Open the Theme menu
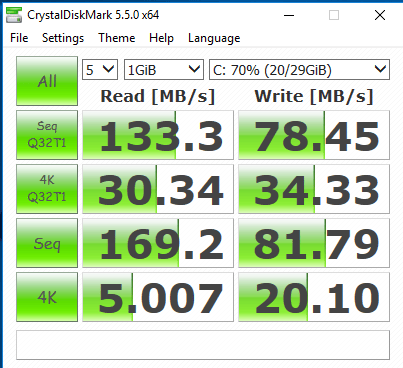The width and height of the screenshot is (403, 368). (x=117, y=38)
